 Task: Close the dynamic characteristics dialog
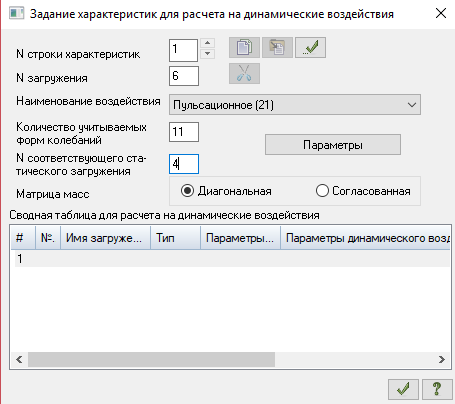click(441, 14)
